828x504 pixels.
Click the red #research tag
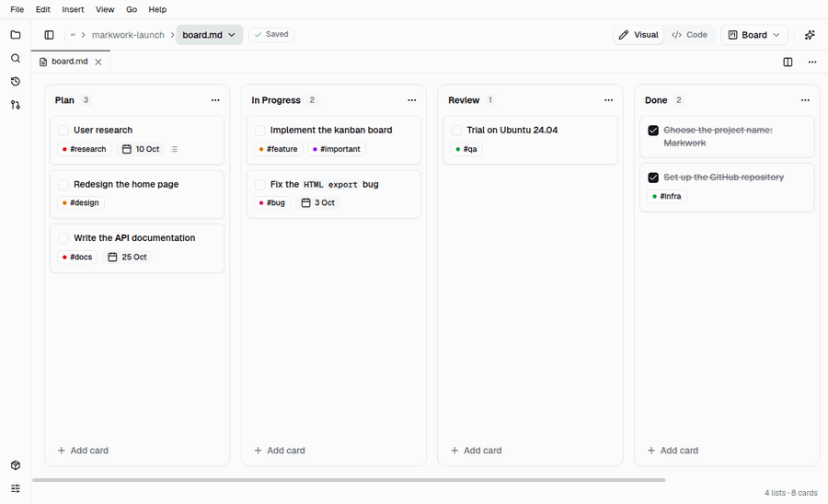coord(85,149)
